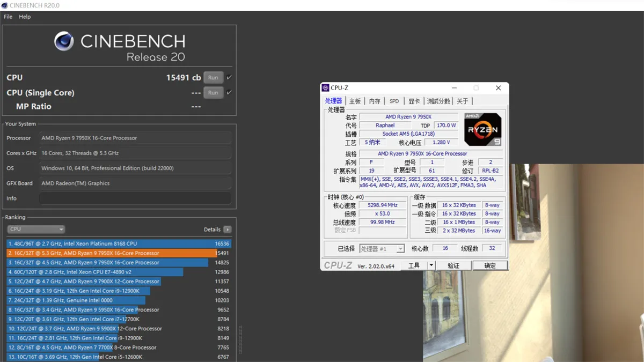Click the 修订 RPL-B2 value in CPU-Z
644x362 pixels.
[491, 171]
